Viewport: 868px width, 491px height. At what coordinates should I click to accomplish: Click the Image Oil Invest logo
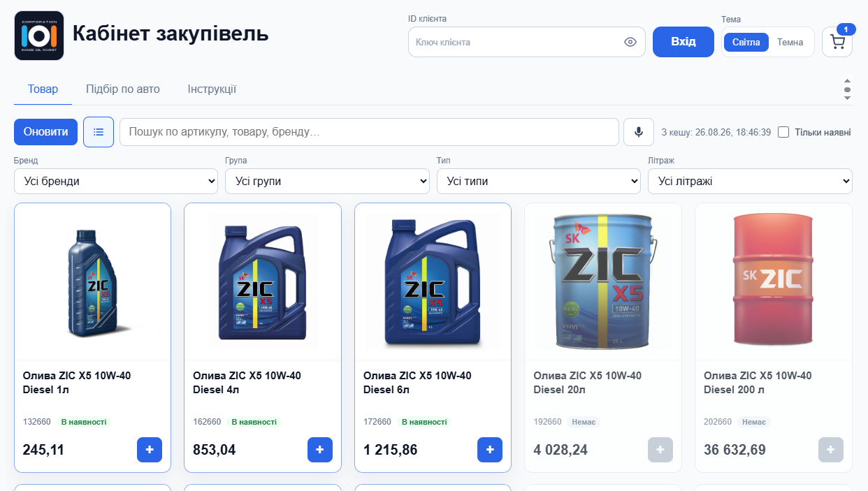[x=39, y=36]
